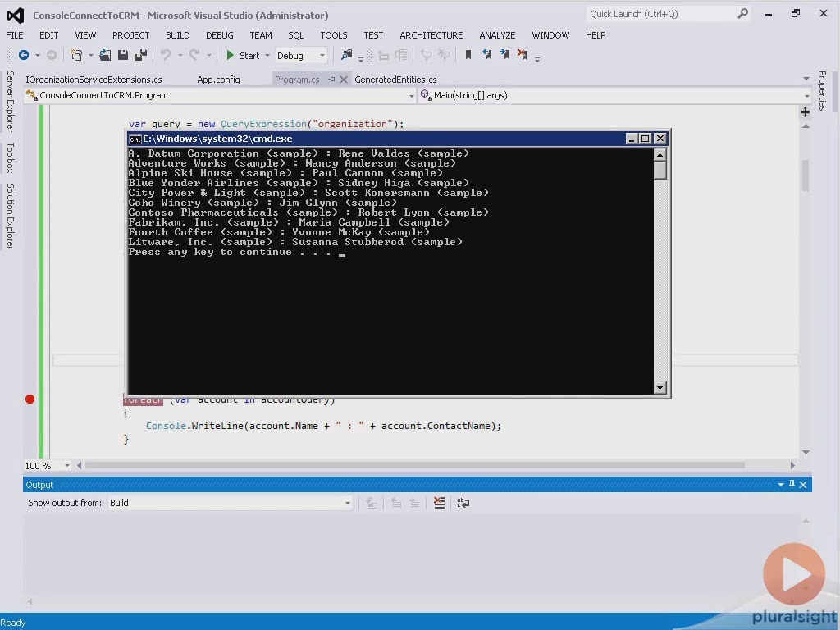Toggle word wrap in the Output panel

click(x=463, y=503)
